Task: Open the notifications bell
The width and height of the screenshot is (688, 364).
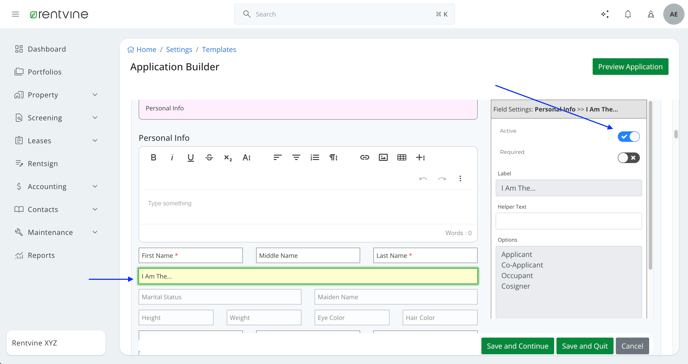Action: (x=628, y=14)
